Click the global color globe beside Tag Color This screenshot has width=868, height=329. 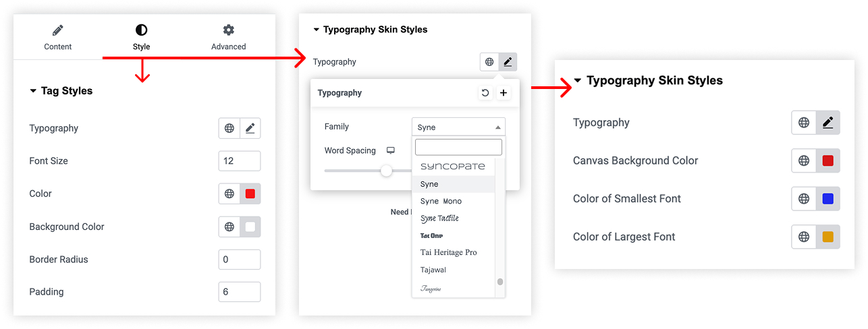(x=229, y=193)
